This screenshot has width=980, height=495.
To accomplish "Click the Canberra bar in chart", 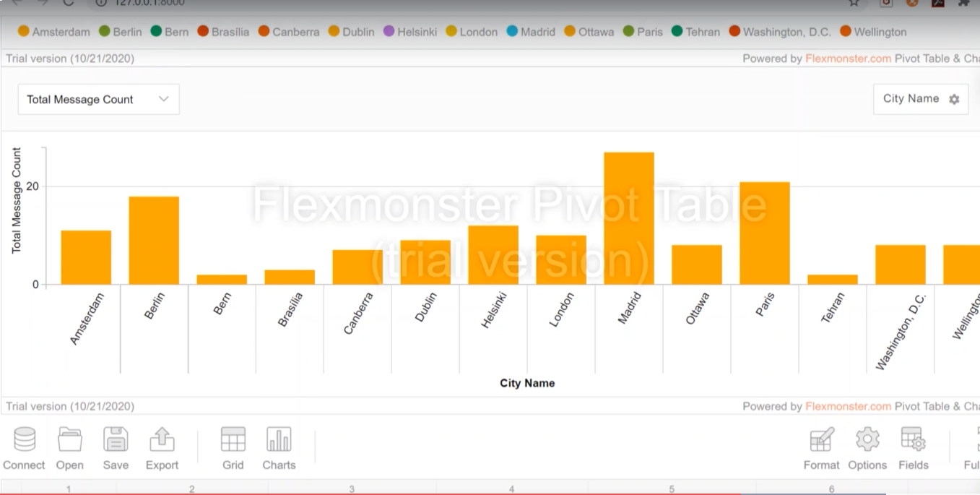I will tap(357, 267).
